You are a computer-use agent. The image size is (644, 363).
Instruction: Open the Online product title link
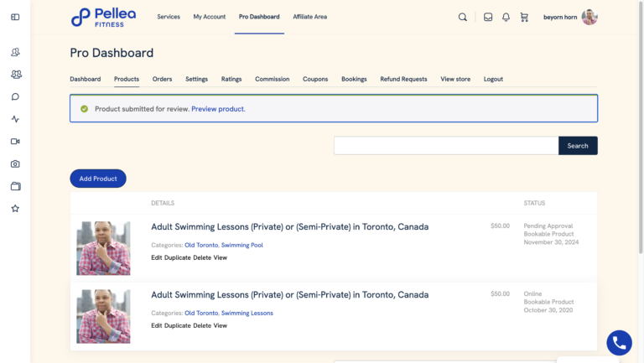coord(289,295)
